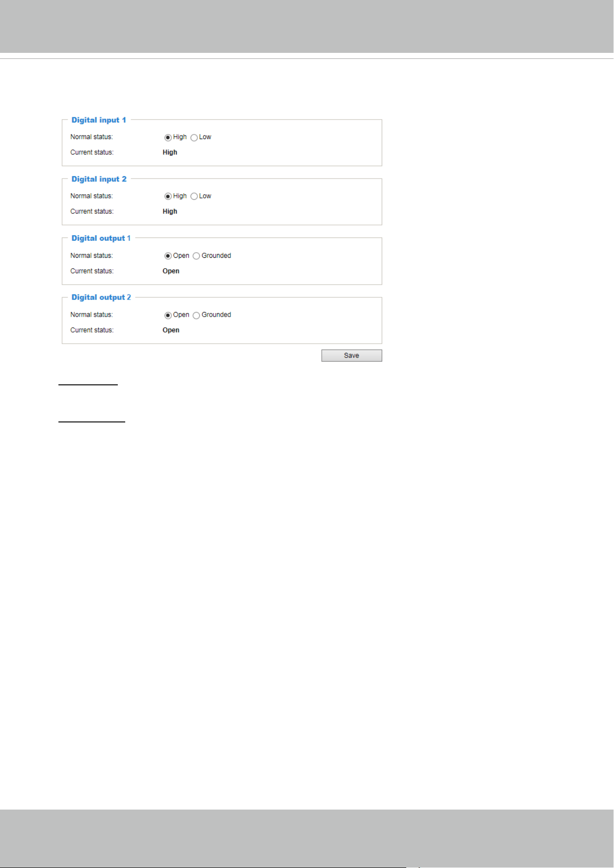Image resolution: width=614 pixels, height=868 pixels.
Task: Click Current status value Open in Digital output 1
Action: coord(171,271)
